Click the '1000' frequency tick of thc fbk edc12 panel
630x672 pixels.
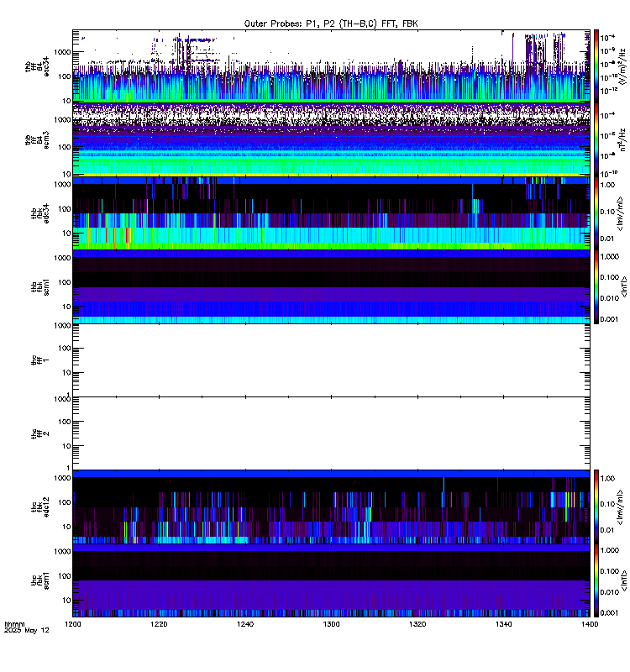pyautogui.click(x=62, y=478)
